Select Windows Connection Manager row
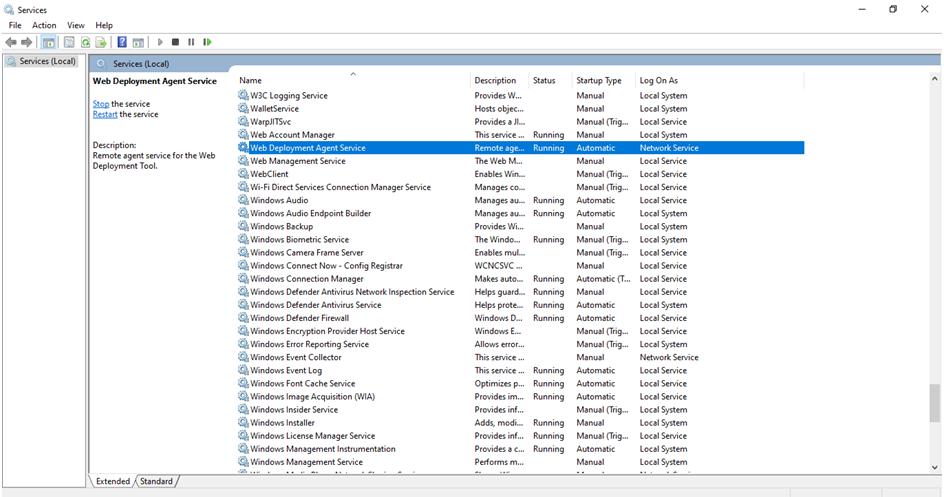The image size is (944, 497). tap(520, 279)
